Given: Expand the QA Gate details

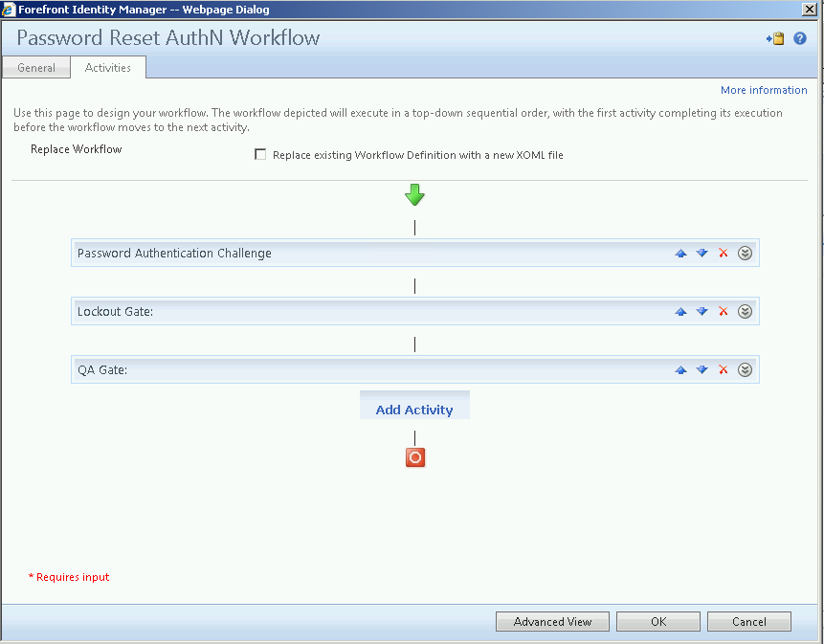Looking at the screenshot, I should (x=745, y=369).
